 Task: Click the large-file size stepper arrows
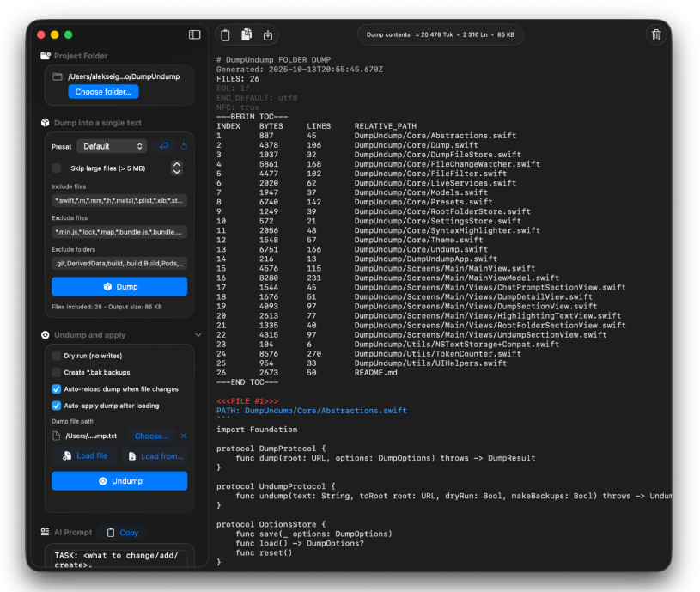click(x=177, y=168)
